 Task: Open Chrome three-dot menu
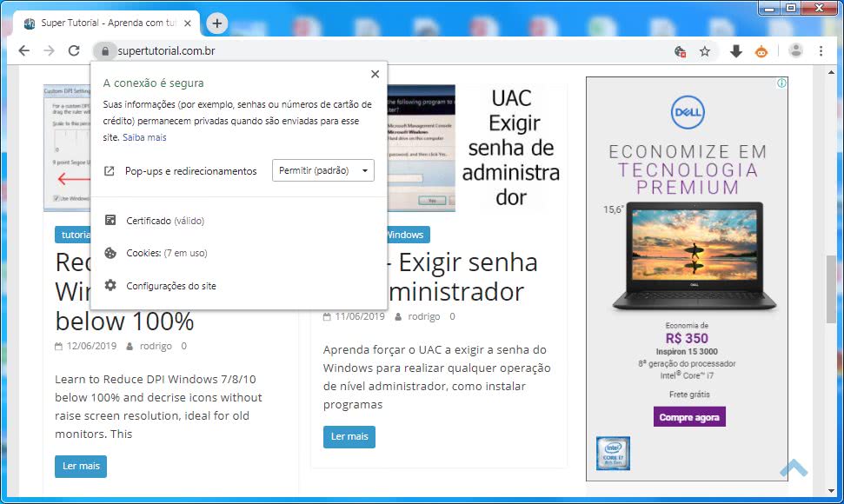coord(821,51)
